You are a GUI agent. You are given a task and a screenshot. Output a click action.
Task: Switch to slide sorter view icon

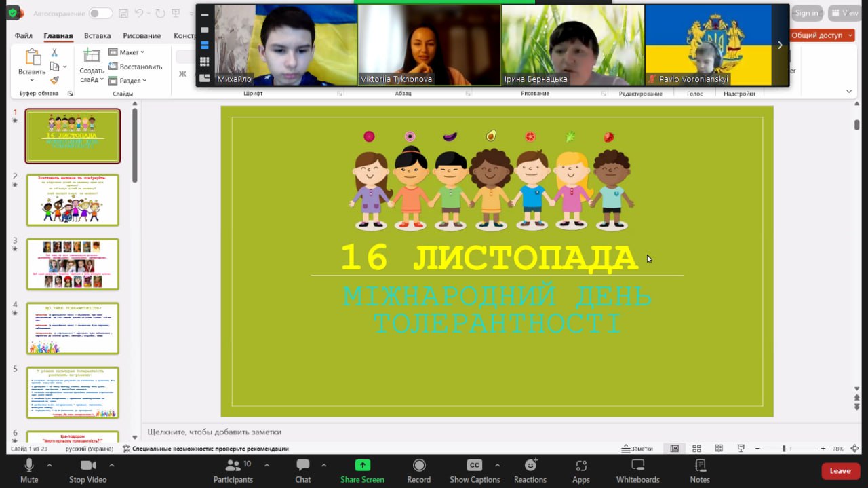coord(696,449)
